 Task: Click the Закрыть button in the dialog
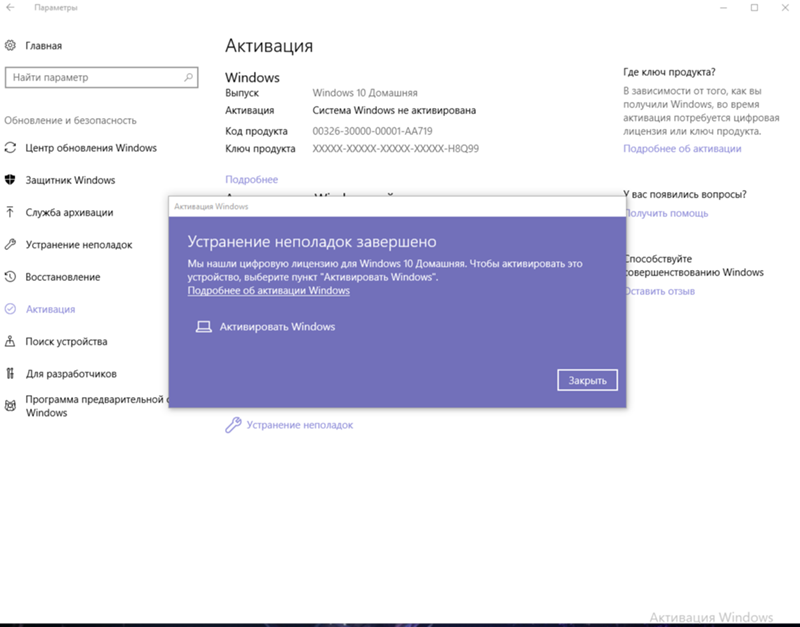tap(587, 380)
